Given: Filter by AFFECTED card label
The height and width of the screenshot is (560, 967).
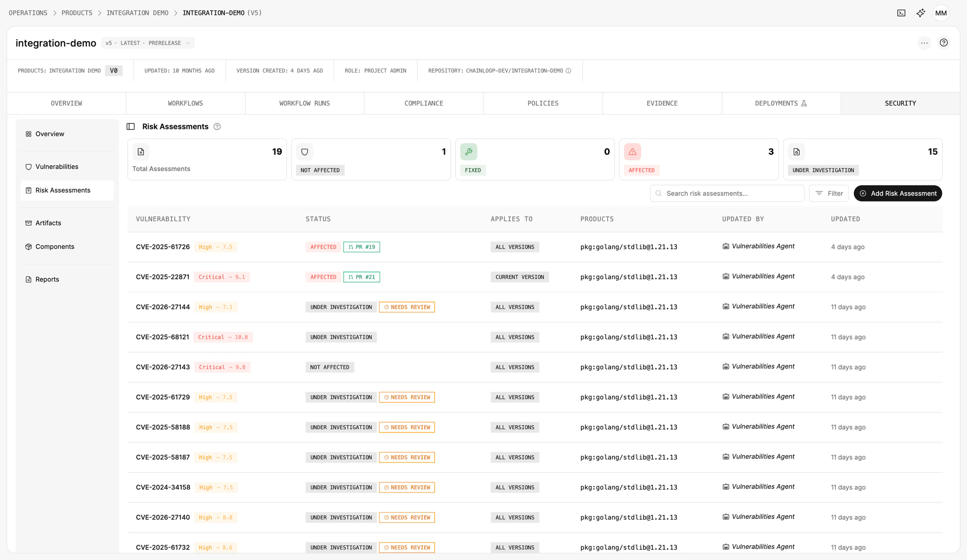Looking at the screenshot, I should (642, 170).
